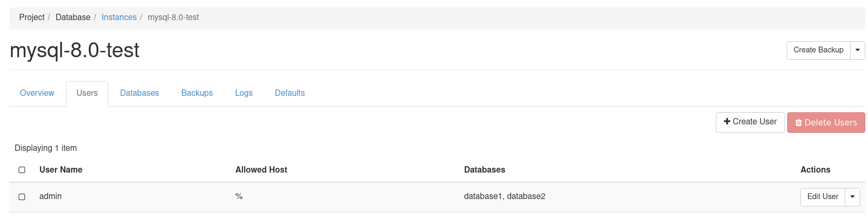Viewport: 868px width, 216px height.
Task: Click the Project breadcrumb item
Action: pos(32,17)
